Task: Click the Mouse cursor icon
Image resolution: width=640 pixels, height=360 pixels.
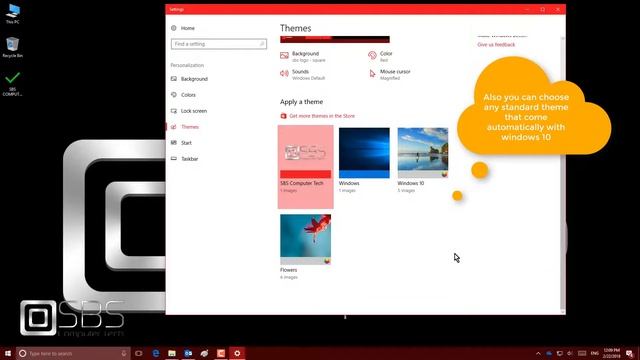Action: [x=372, y=73]
